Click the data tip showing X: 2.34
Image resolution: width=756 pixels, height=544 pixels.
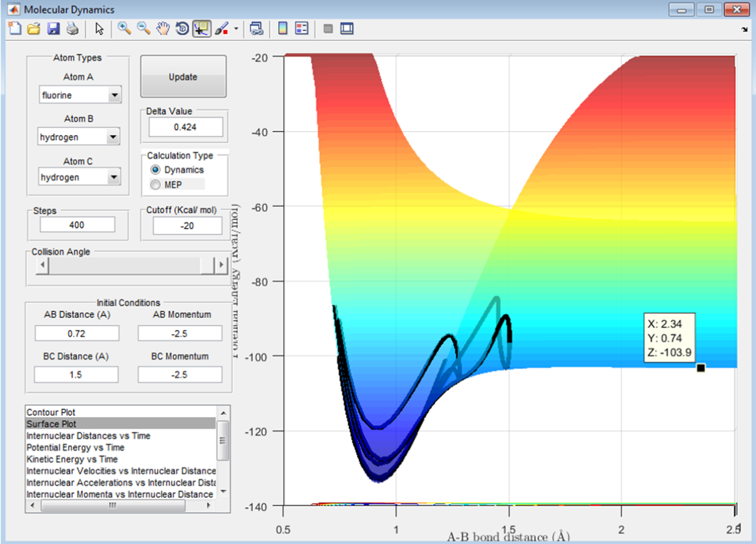[x=669, y=337]
